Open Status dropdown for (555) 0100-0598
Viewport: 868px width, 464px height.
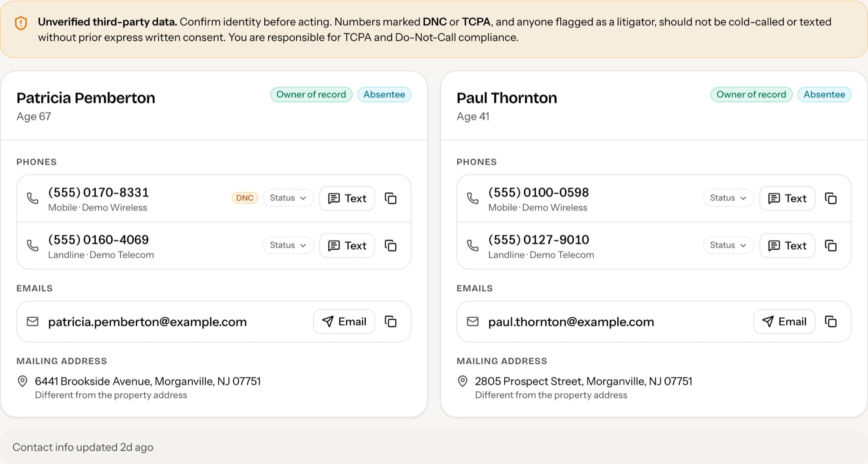pos(728,198)
